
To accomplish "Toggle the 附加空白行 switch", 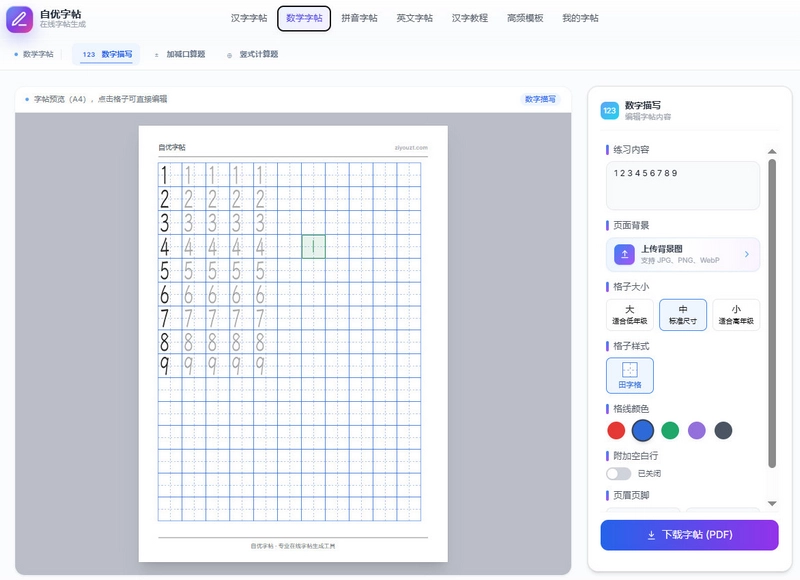I will 618,474.
